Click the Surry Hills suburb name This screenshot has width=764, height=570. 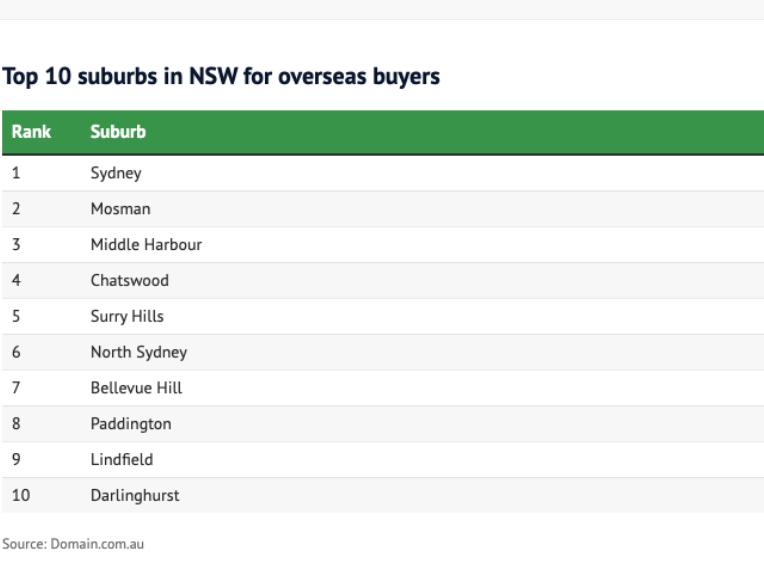(127, 316)
